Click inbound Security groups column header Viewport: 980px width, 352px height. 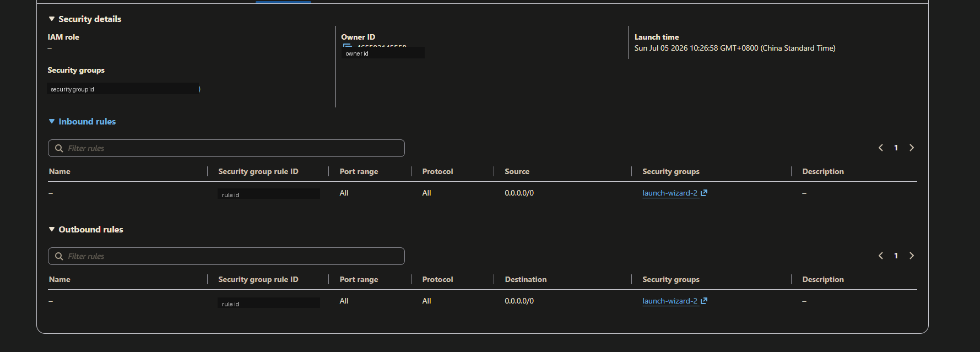(x=671, y=171)
